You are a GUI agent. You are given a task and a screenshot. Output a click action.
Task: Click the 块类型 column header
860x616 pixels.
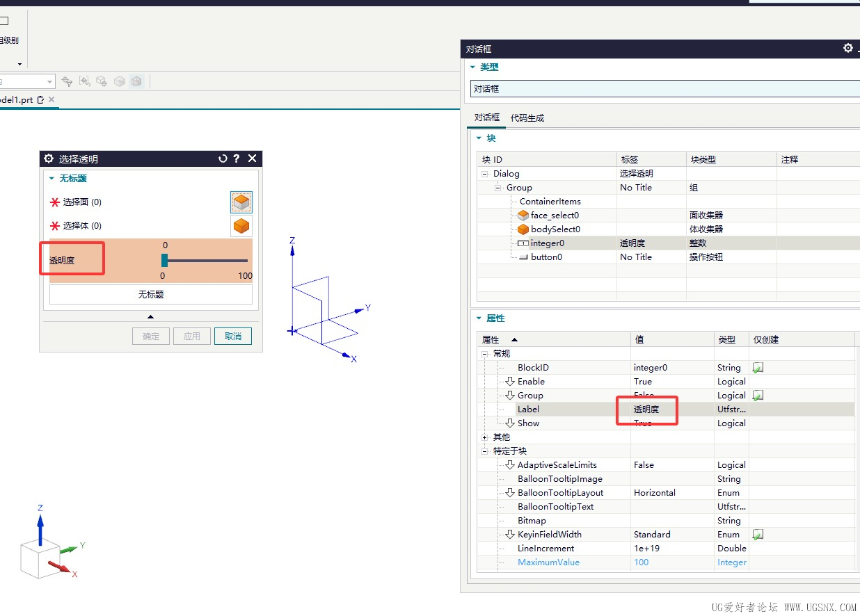tap(731, 160)
